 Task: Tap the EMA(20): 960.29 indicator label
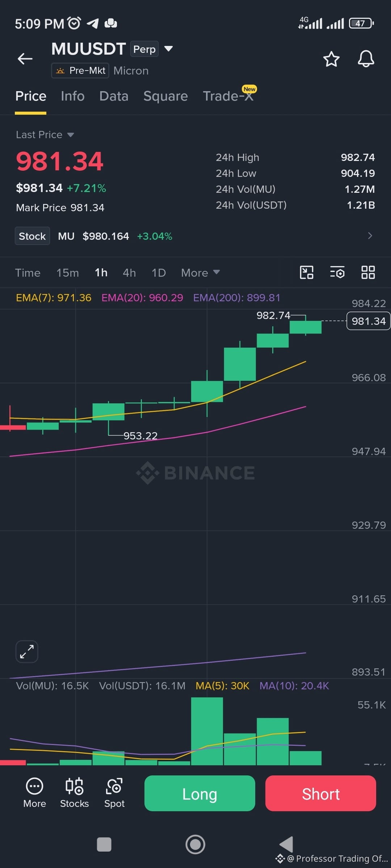coord(142,298)
